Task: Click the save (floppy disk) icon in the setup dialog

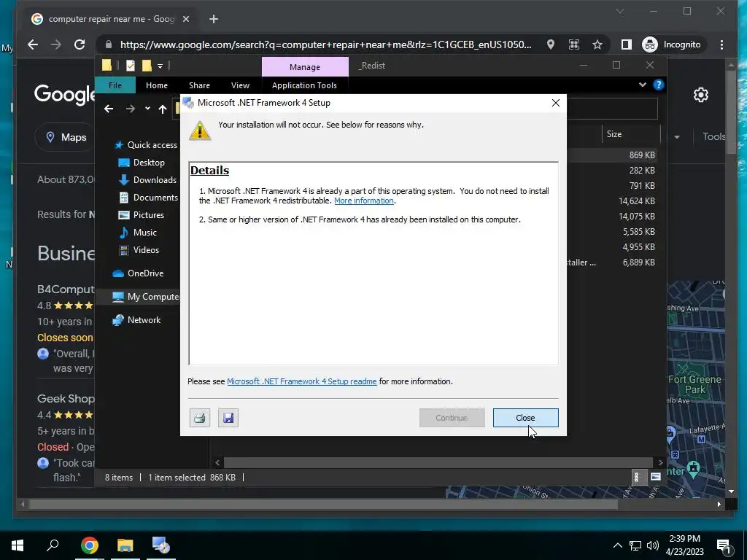Action: coord(228,418)
